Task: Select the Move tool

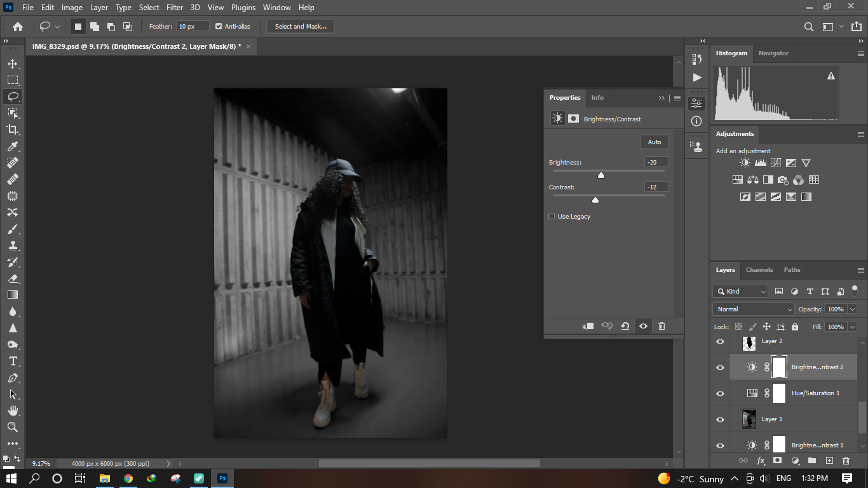Action: point(13,64)
